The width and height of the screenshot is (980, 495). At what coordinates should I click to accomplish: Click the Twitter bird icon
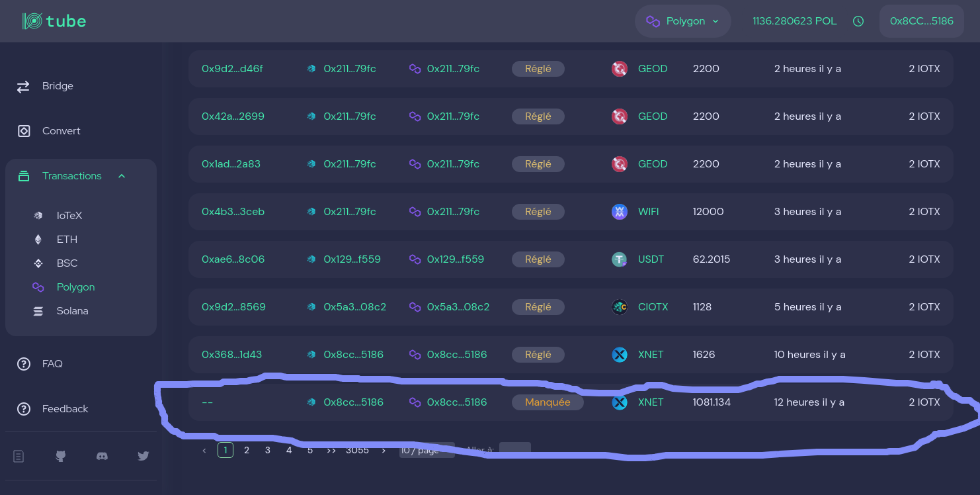click(143, 456)
